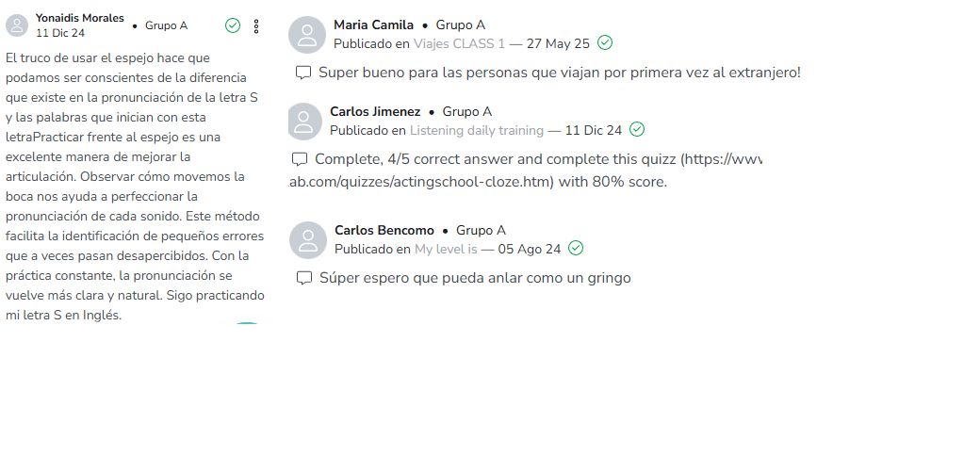Click Yonaidis Morales' profile avatar
This screenshot has width=980, height=456.
17,25
